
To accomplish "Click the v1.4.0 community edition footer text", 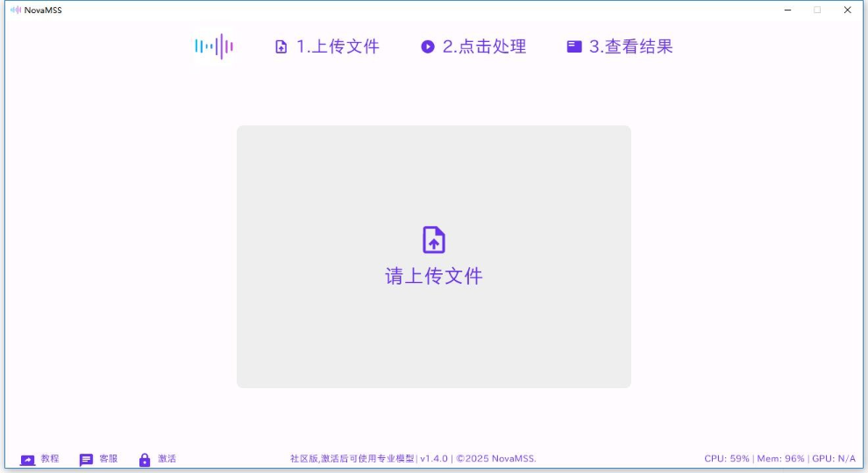I will [413, 459].
